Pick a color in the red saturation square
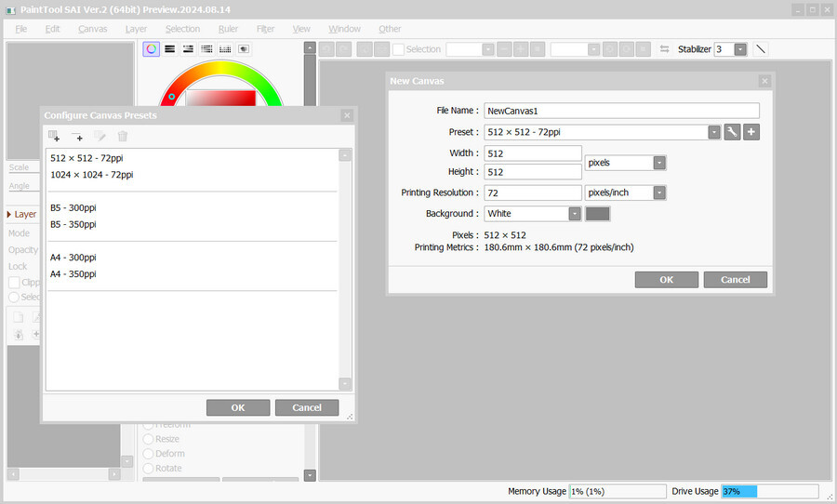This screenshot has width=837, height=504. coord(220,99)
